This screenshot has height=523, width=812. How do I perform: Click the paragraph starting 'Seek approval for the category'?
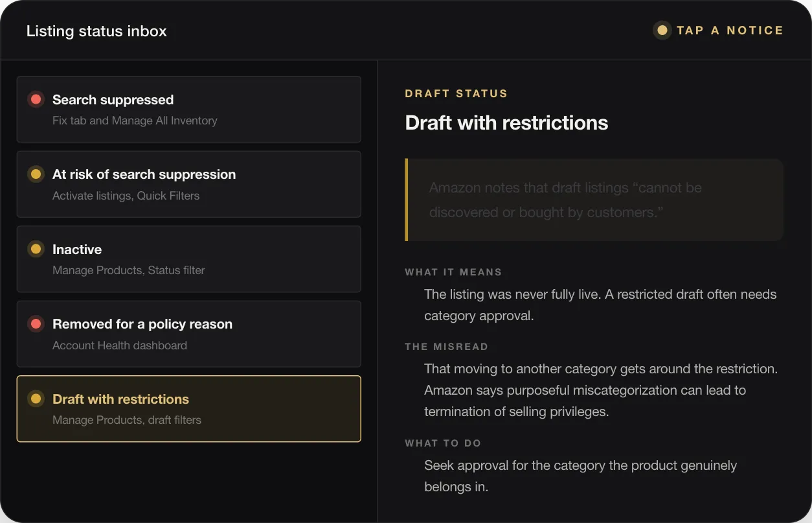pos(580,476)
